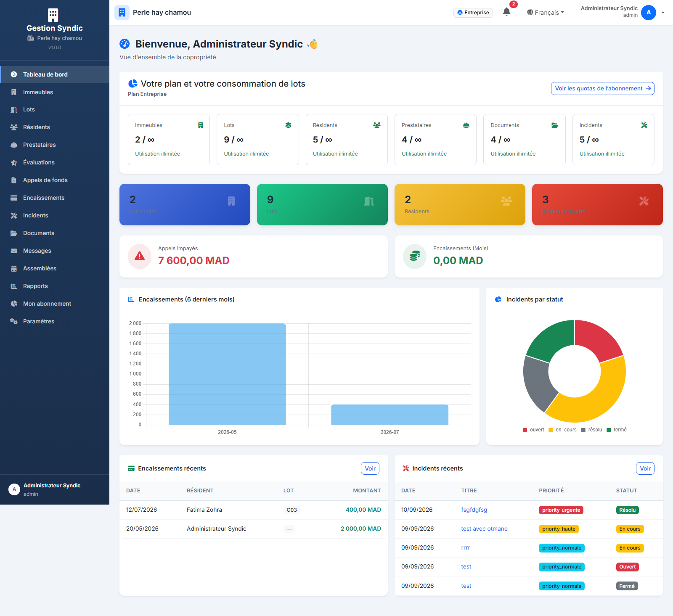Screen dimensions: 673x616
Task: Click the Rapports chart icon in sidebar
Action: 14,286
